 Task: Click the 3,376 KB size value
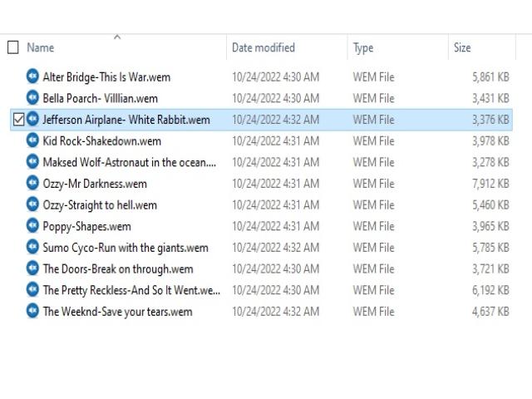coord(490,120)
